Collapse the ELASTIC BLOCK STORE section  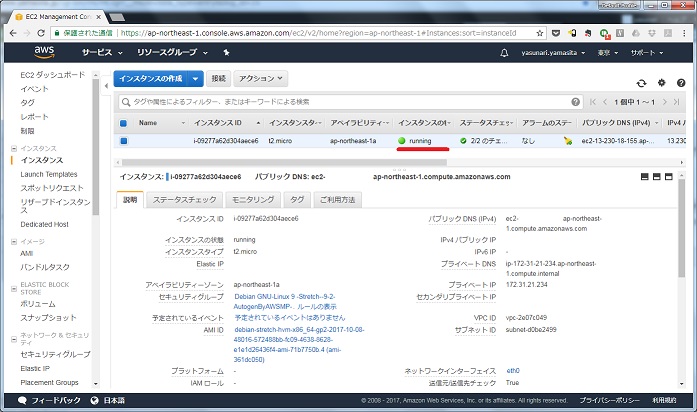point(14,288)
